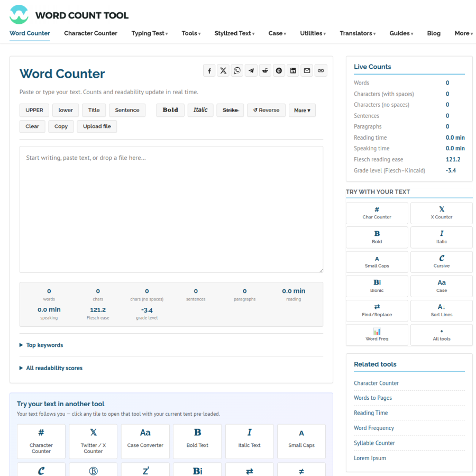Share via the LinkedIn icon
The height and width of the screenshot is (476, 476).
coord(293,71)
